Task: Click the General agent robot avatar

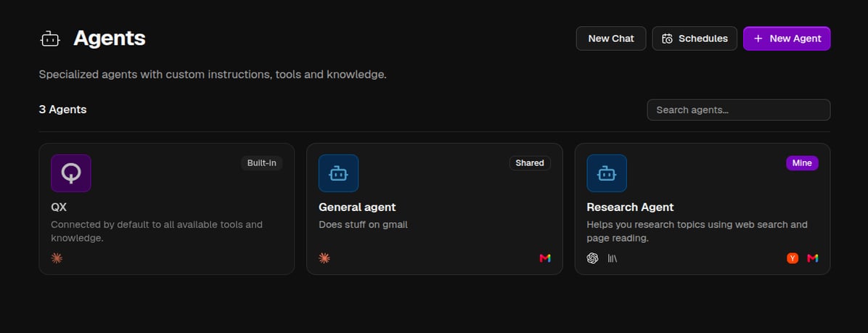Action: click(x=338, y=173)
